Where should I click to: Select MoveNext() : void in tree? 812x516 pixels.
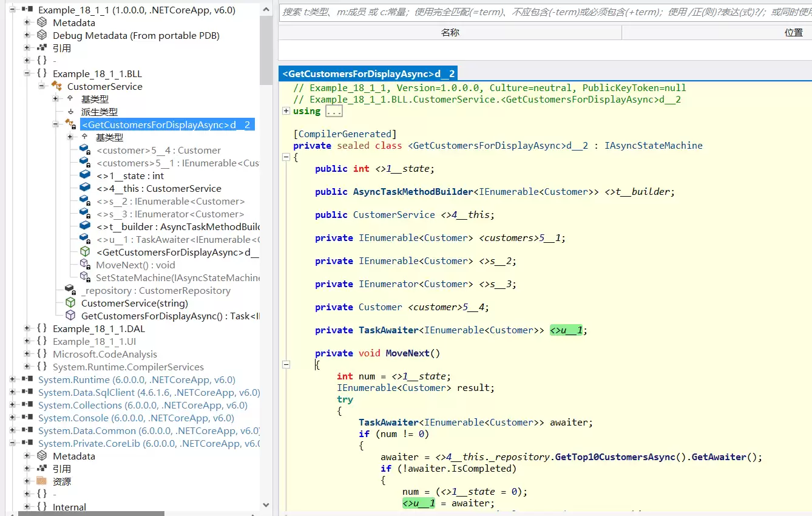[x=135, y=265]
